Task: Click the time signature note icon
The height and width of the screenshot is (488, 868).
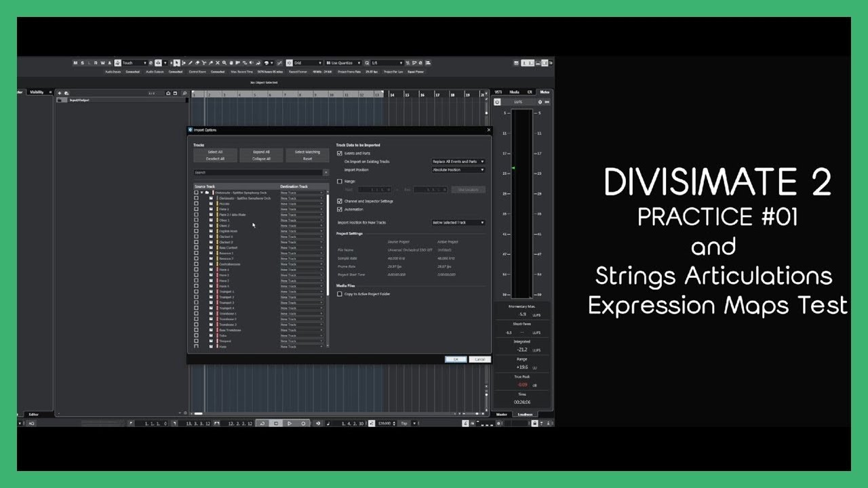Action: [328, 423]
